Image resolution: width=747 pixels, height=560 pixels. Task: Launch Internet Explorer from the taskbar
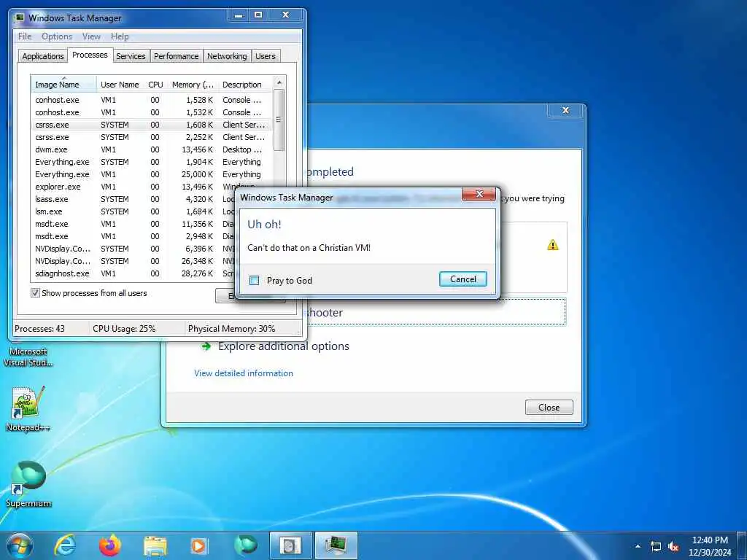pyautogui.click(x=65, y=545)
